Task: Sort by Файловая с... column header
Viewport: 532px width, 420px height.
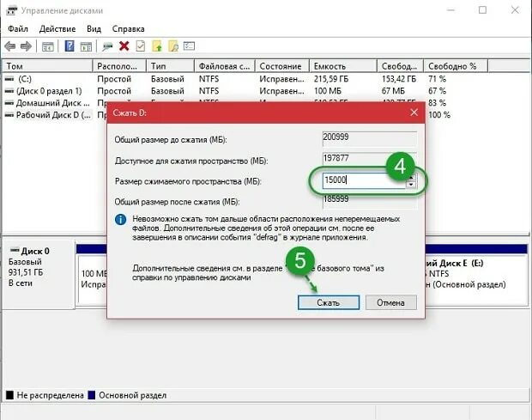Action: [x=225, y=66]
